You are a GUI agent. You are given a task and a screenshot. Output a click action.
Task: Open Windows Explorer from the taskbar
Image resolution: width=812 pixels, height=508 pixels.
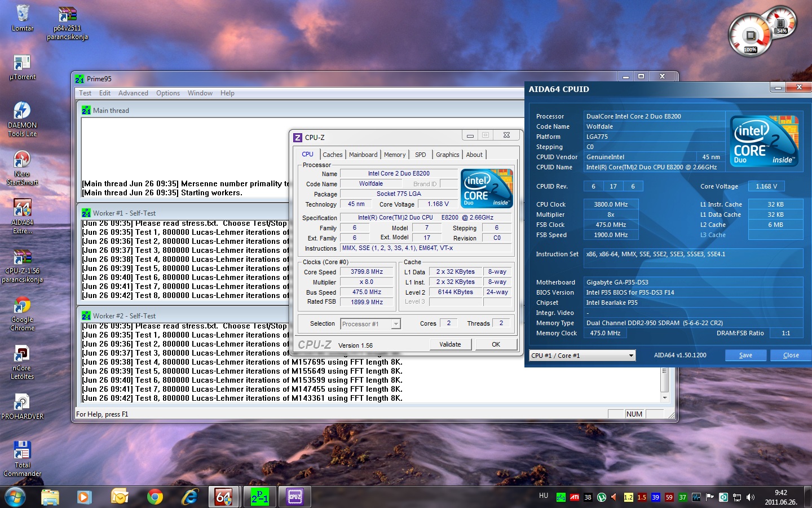tap(50, 497)
